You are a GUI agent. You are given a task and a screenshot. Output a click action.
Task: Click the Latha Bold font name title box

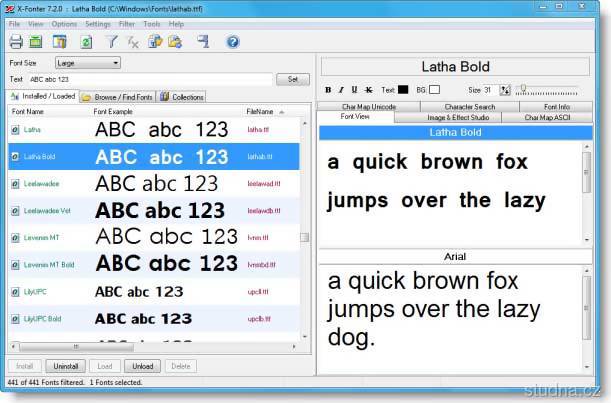click(x=455, y=67)
